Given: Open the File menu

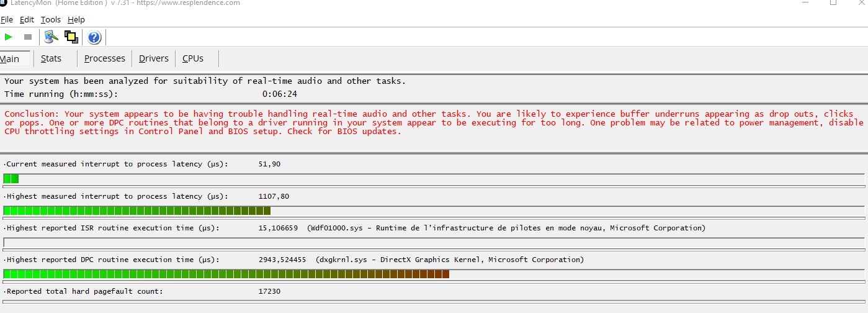Looking at the screenshot, I should [7, 20].
